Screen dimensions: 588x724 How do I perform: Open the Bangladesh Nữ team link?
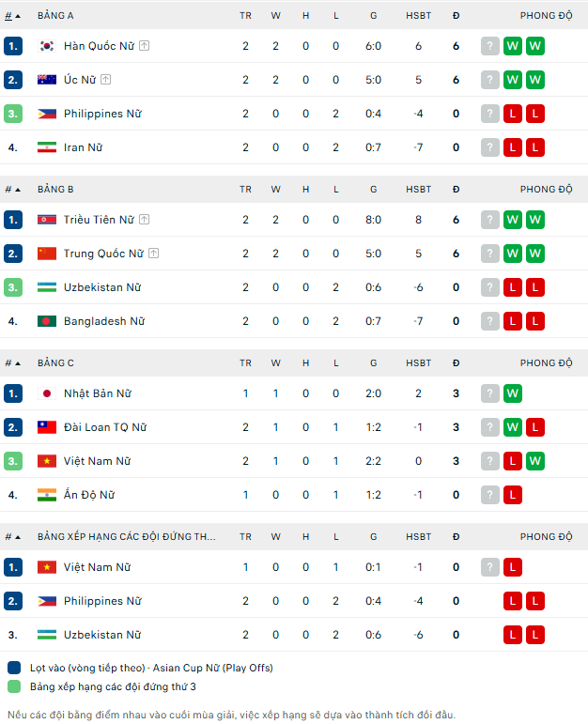103,321
